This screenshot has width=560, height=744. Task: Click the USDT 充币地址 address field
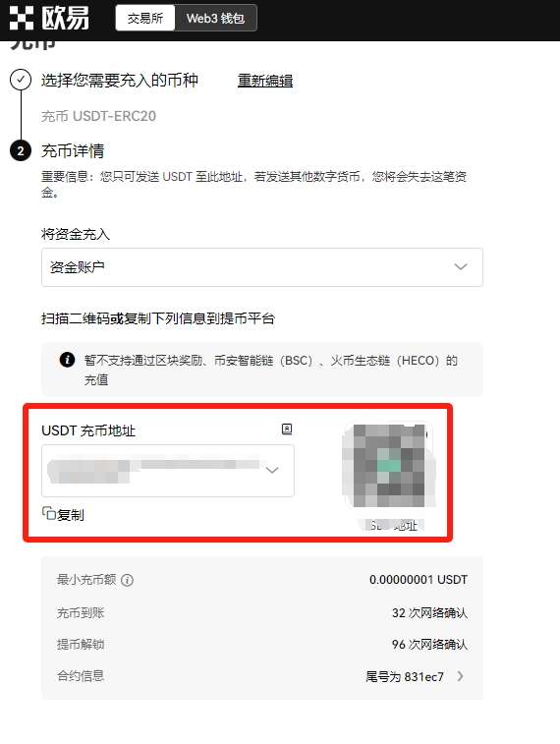(x=168, y=471)
